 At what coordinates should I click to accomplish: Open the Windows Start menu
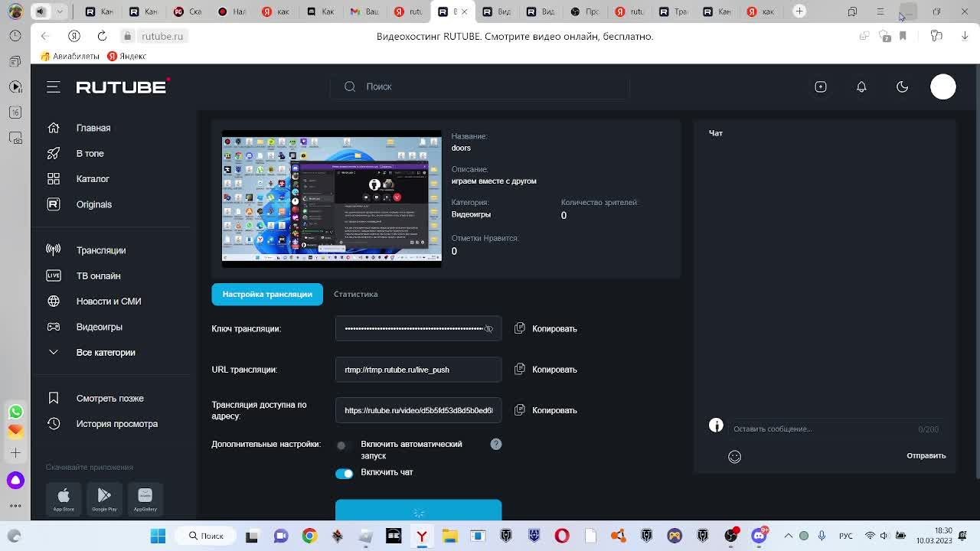click(x=158, y=536)
